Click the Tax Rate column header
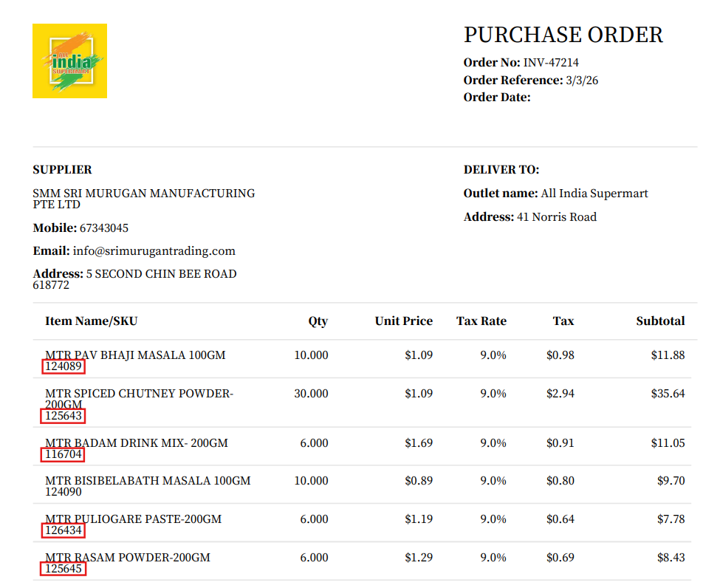Viewport: 720px width, 588px height. (x=481, y=321)
